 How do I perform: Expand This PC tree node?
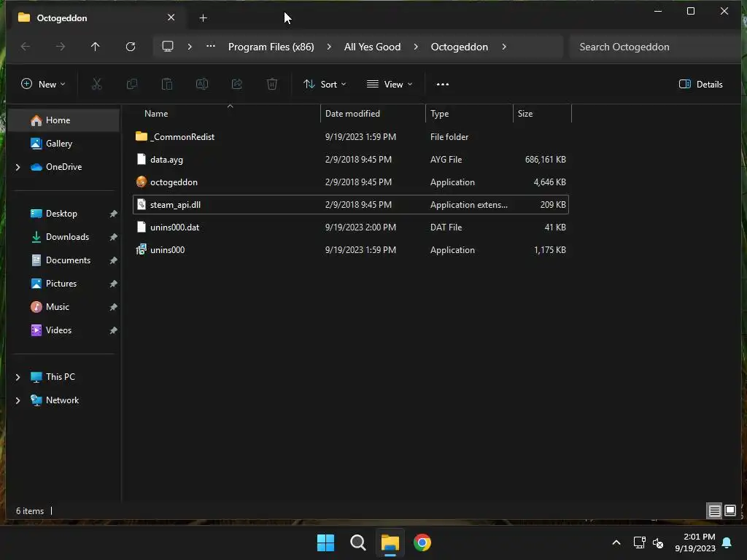[x=18, y=377]
